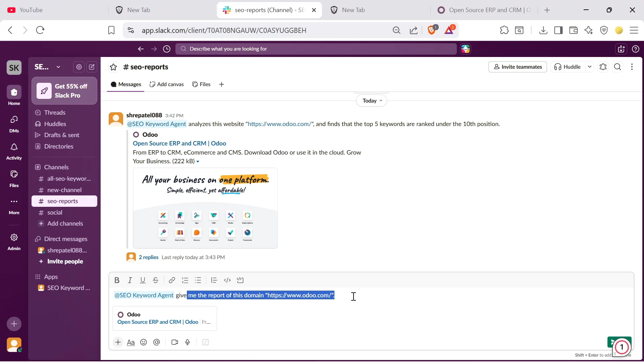Toggle code block formatting
The width and height of the screenshot is (644, 362).
pyautogui.click(x=240, y=280)
